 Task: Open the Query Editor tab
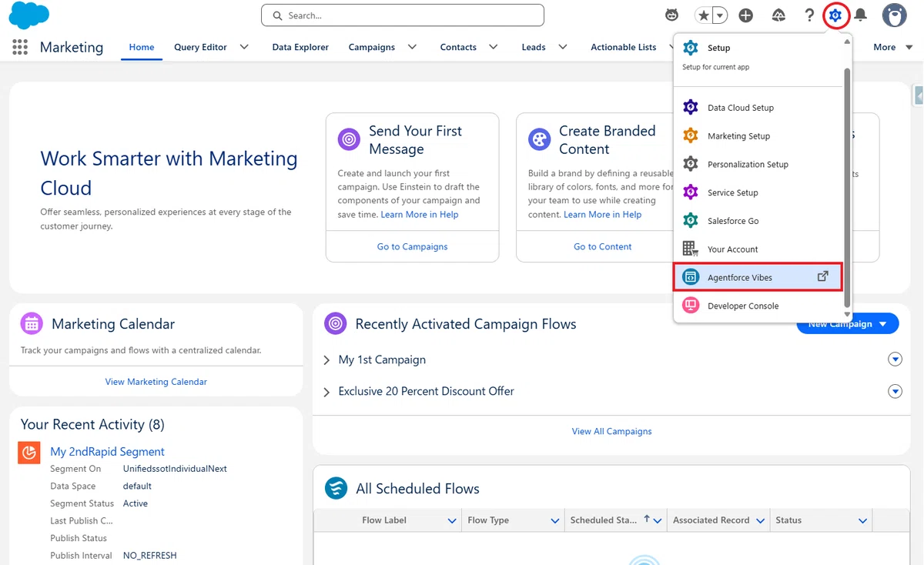click(200, 47)
